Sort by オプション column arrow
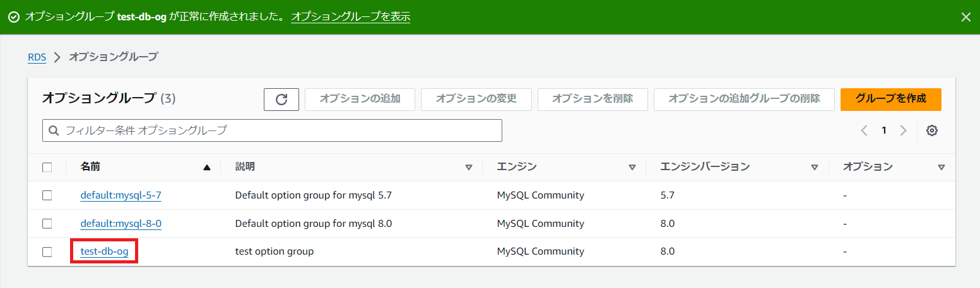 pyautogui.click(x=941, y=167)
